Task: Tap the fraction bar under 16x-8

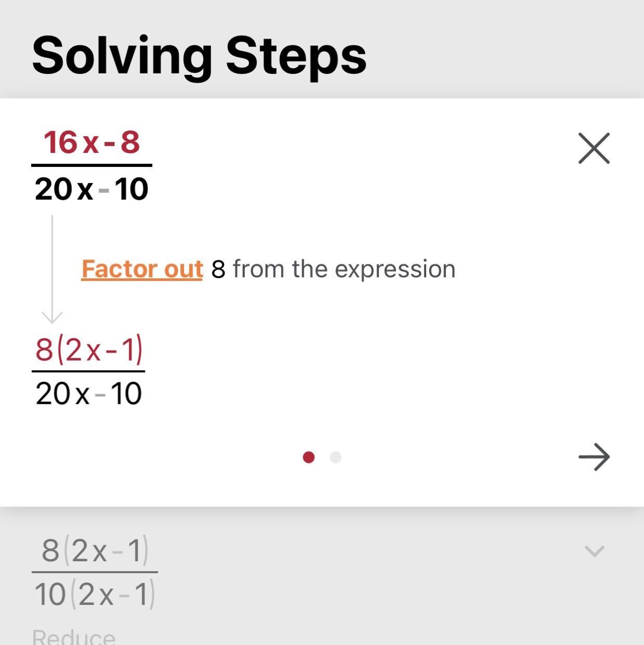Action: (91, 165)
